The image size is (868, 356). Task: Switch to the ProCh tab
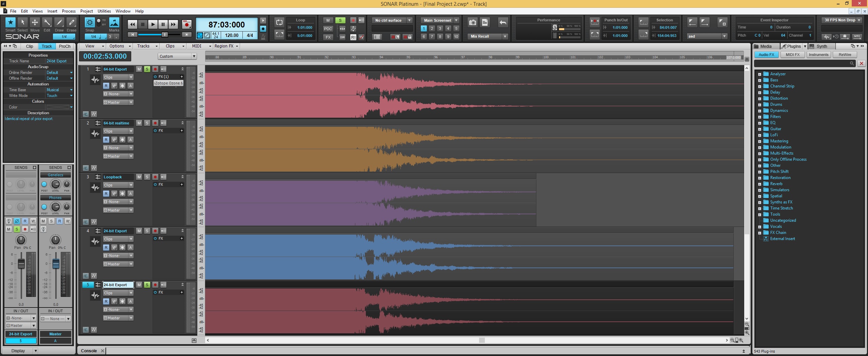(64, 46)
